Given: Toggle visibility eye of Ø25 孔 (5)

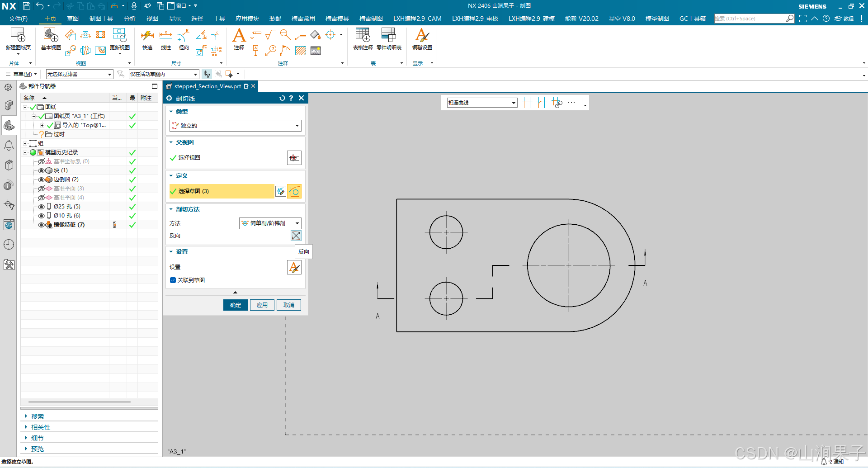Looking at the screenshot, I should coord(41,207).
